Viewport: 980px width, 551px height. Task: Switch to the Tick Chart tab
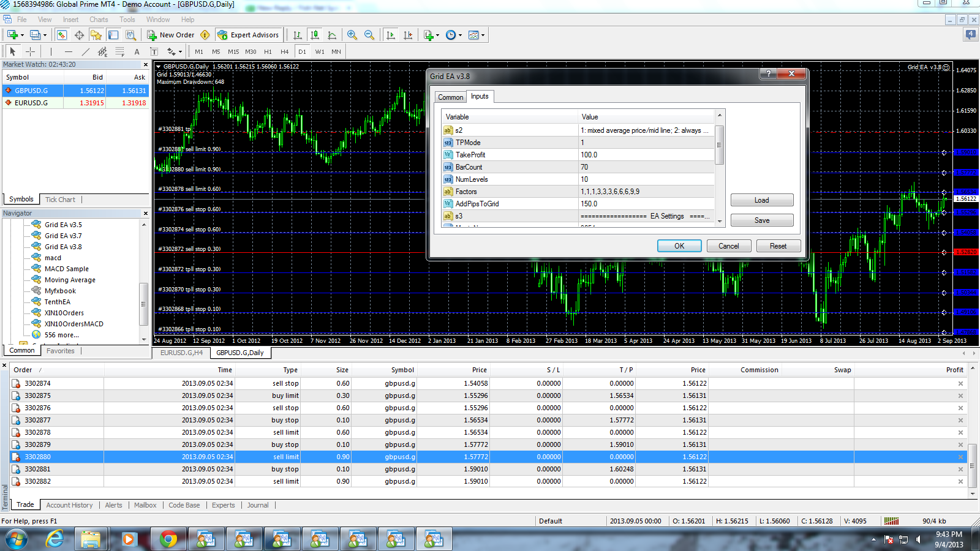tap(60, 200)
